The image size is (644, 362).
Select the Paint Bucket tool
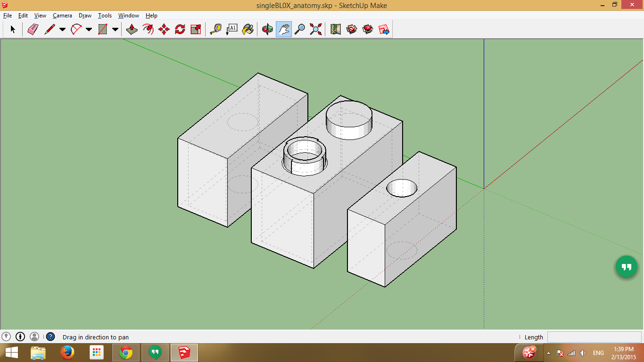coord(248,29)
